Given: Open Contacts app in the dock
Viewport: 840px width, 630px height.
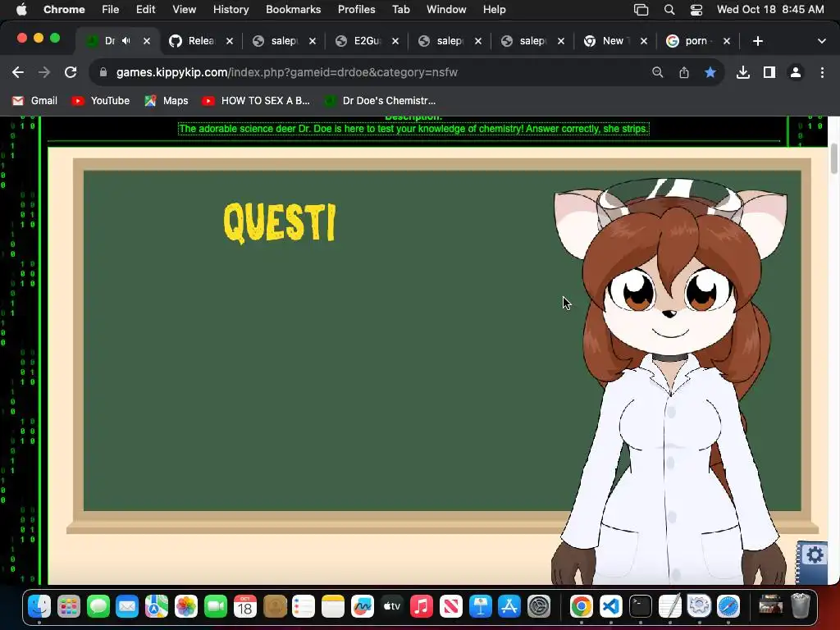Looking at the screenshot, I should (274, 606).
